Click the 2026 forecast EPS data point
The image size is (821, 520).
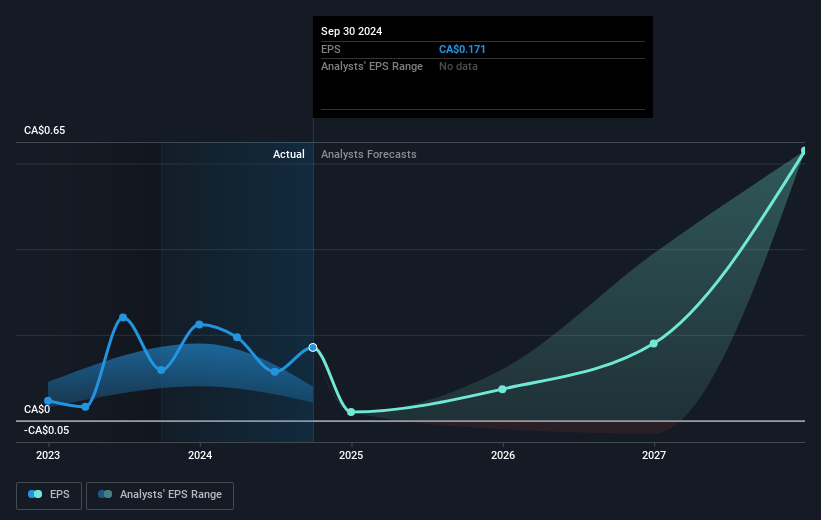pyautogui.click(x=503, y=389)
